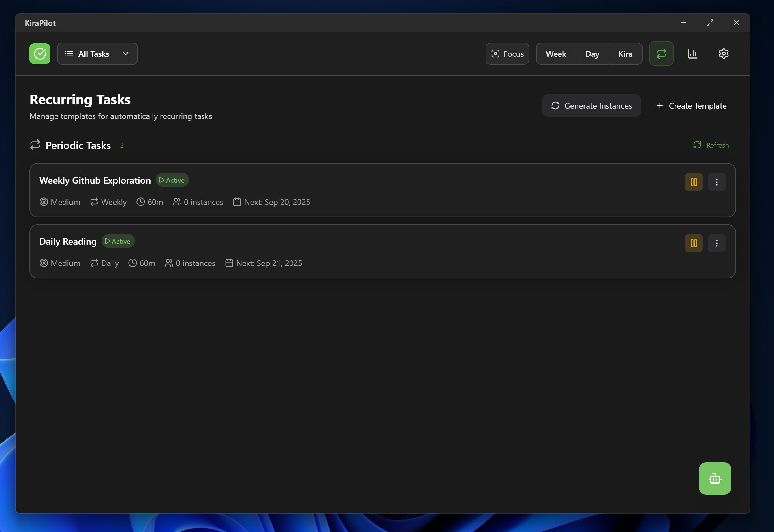Click calendar icon on Daily Reading row
This screenshot has height=532, width=774.
coord(229,263)
